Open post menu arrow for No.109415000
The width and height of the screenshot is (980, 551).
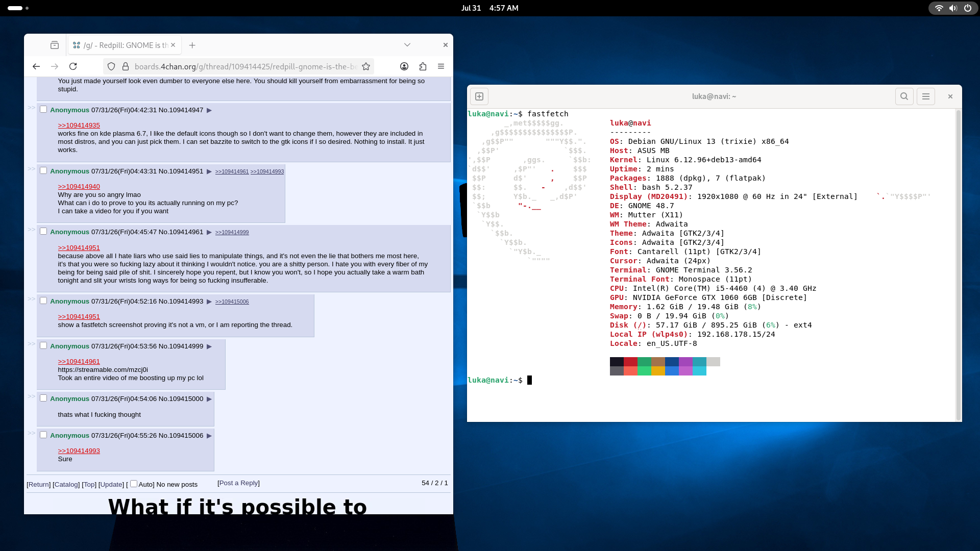[209, 399]
